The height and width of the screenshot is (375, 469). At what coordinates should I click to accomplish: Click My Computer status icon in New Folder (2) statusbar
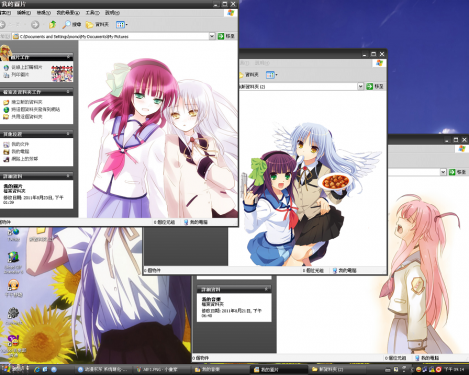[335, 270]
